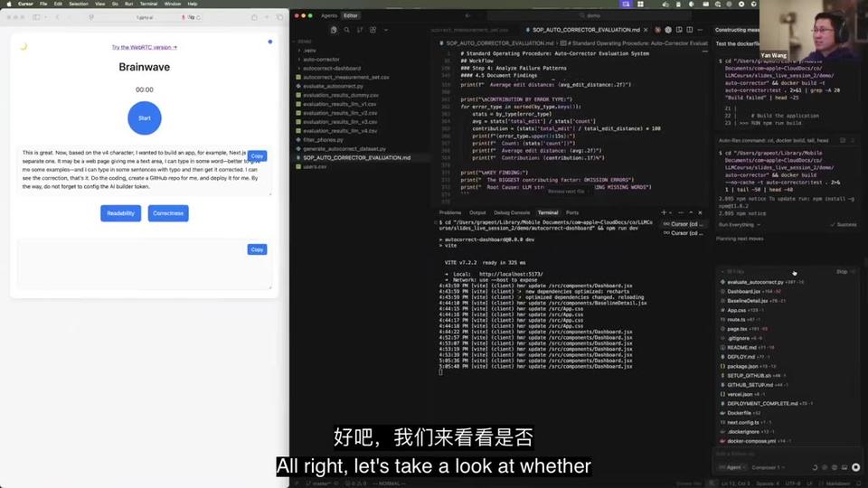Open the Source Control icon in the sidebar

coord(360,30)
